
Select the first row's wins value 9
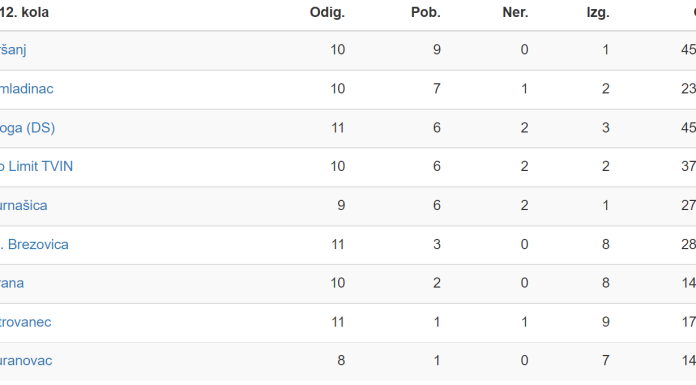tap(437, 50)
